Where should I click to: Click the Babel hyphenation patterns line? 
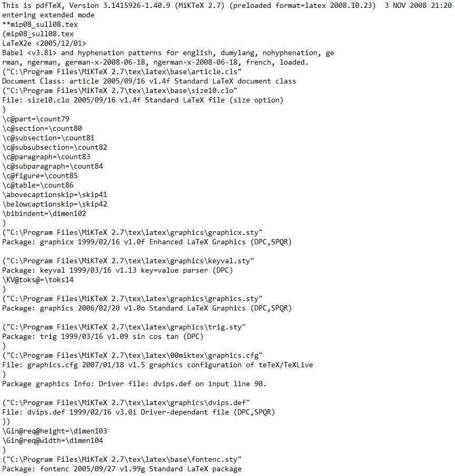(x=168, y=53)
